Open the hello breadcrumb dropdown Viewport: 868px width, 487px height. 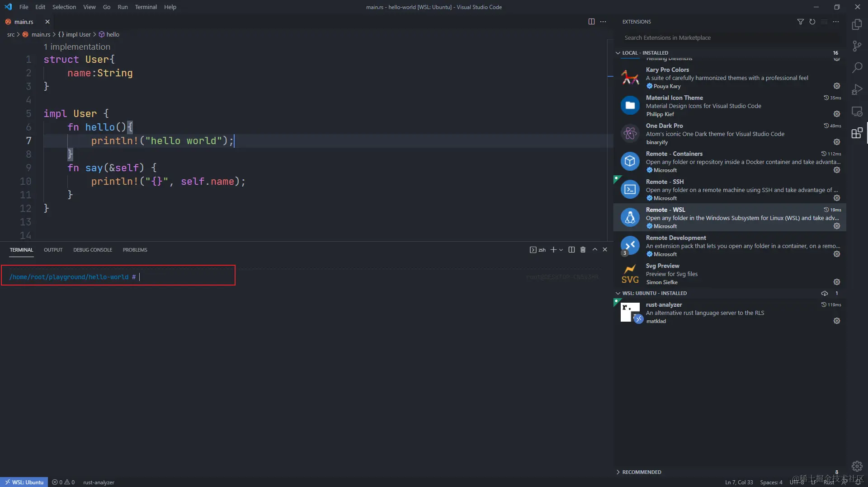point(109,34)
